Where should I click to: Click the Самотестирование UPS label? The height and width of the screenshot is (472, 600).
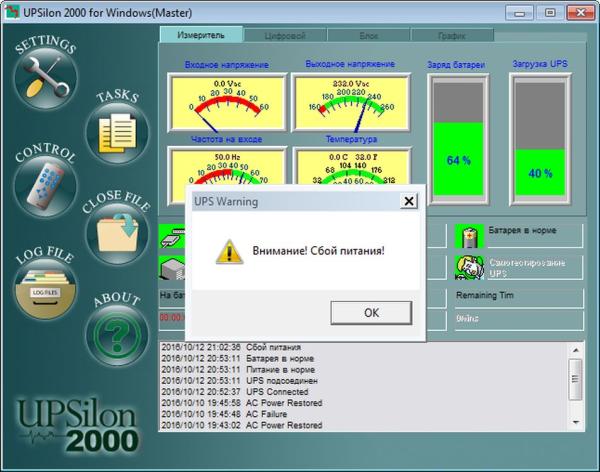click(527, 268)
